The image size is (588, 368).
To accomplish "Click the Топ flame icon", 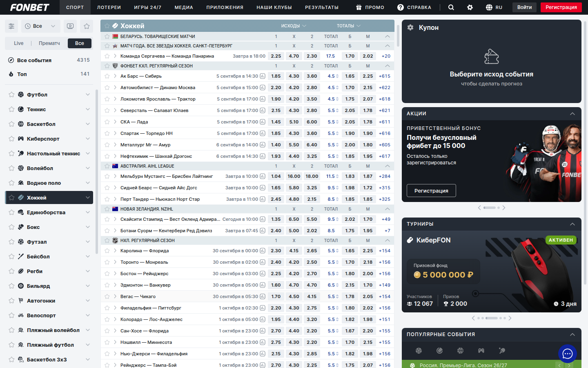I will click(11, 74).
